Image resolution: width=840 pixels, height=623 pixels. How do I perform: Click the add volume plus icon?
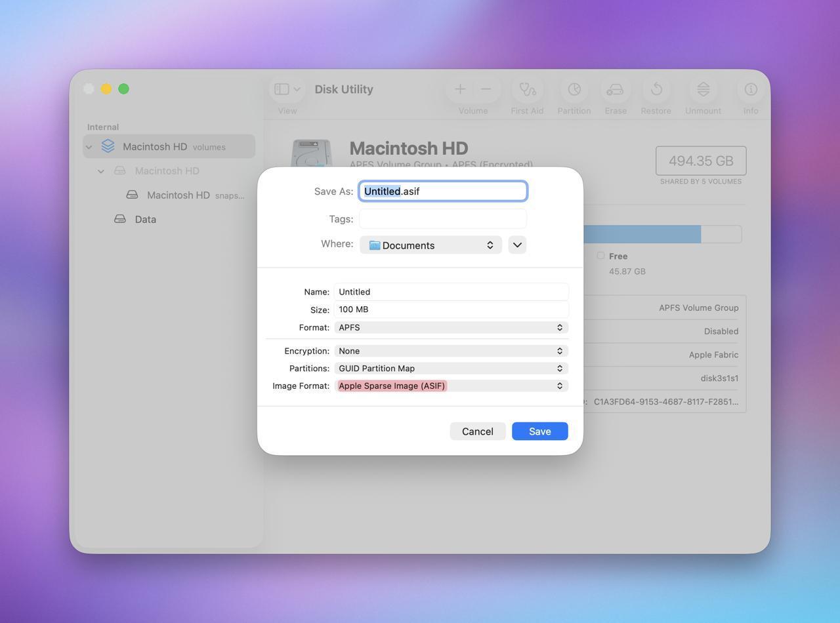point(460,89)
